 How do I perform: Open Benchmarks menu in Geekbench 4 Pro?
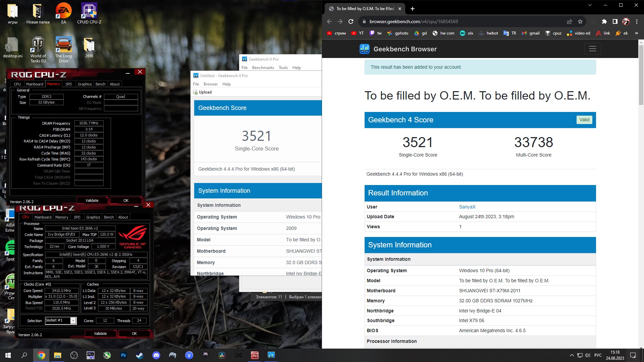(263, 68)
